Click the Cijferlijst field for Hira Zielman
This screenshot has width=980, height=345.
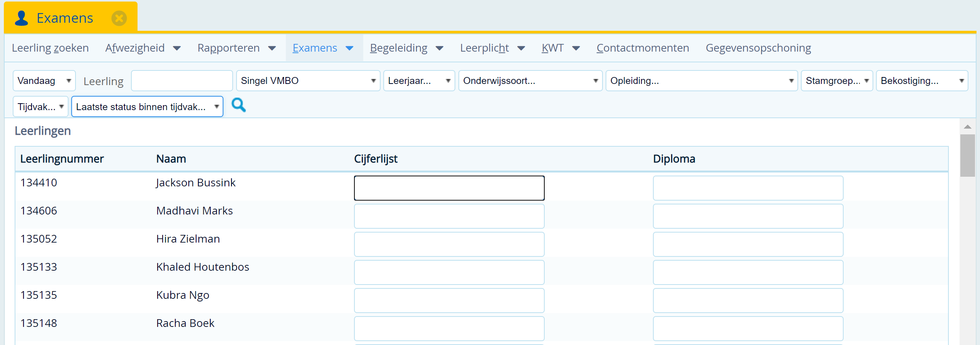click(x=449, y=244)
